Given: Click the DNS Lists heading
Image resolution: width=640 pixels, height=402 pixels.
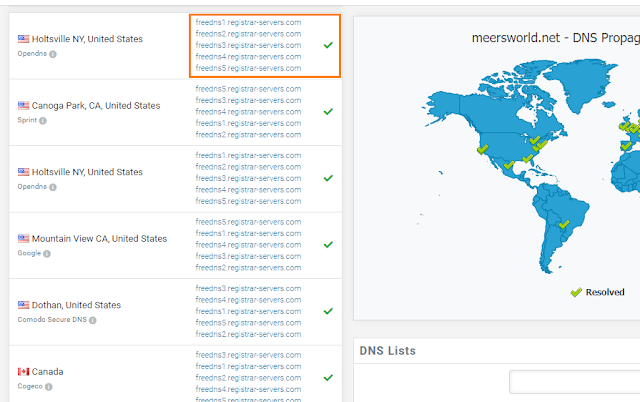Looking at the screenshot, I should [387, 351].
